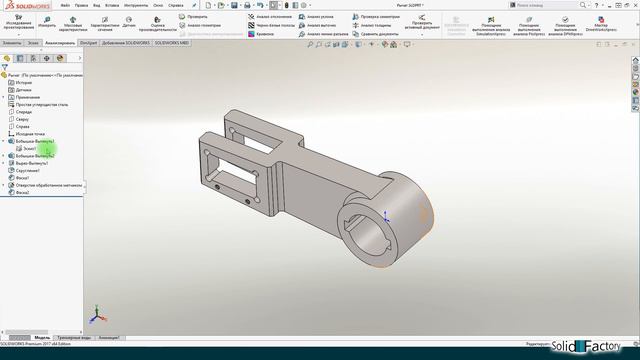
Task: Click the Save icon in quick toolbar
Action: [x=234, y=5]
